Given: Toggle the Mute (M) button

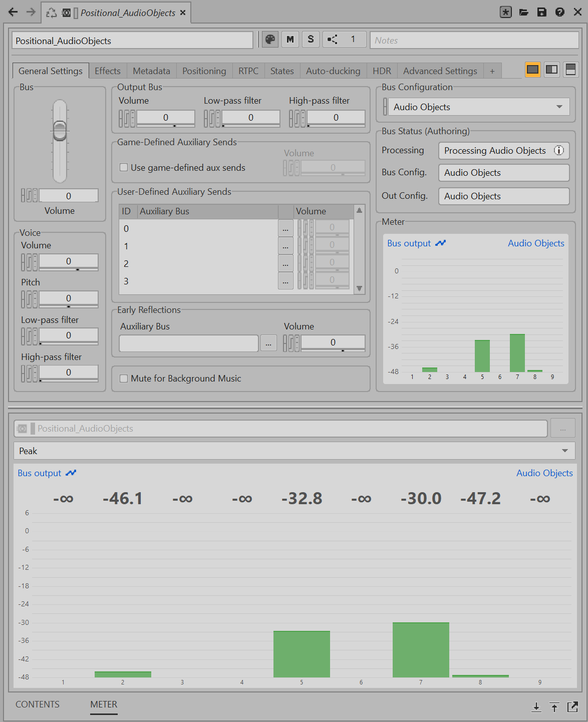Looking at the screenshot, I should click(x=290, y=40).
